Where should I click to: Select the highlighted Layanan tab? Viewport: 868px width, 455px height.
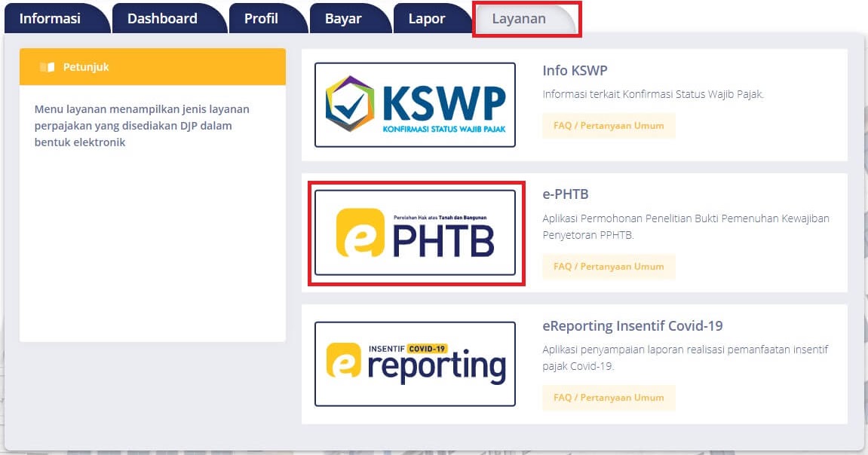[518, 18]
